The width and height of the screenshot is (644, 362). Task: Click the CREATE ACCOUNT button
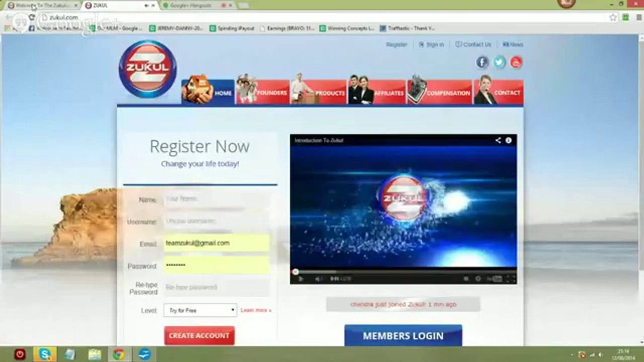[x=199, y=335]
